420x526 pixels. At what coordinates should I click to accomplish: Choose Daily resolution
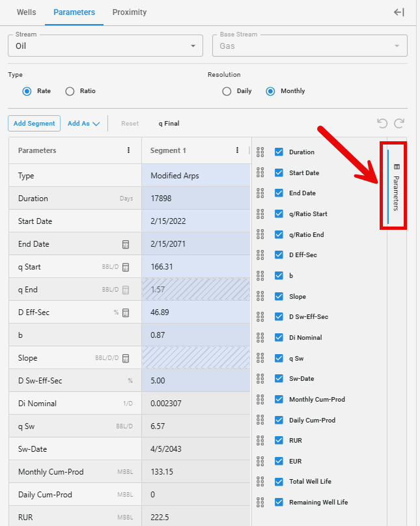[227, 91]
